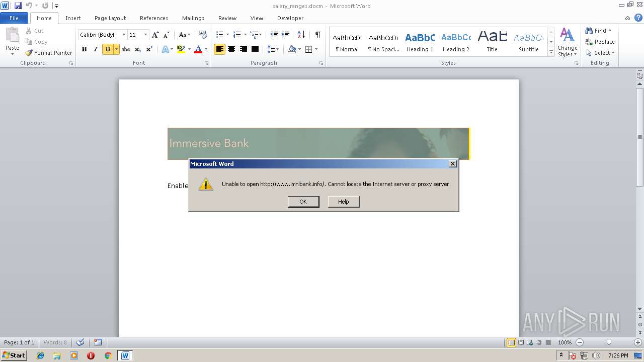Toggle Italic formatting
Viewport: 644px width, 362px height.
(96, 49)
